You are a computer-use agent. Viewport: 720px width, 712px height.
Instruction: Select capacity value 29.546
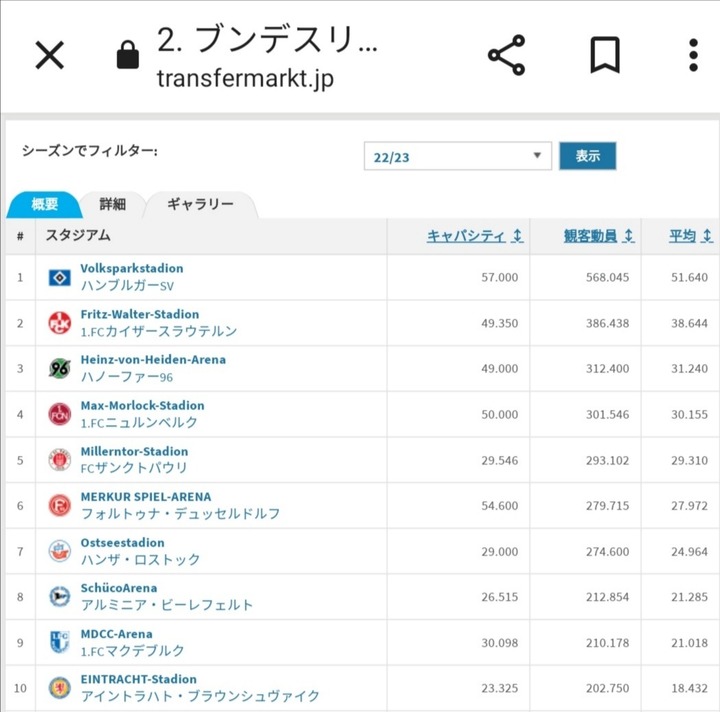(500, 460)
